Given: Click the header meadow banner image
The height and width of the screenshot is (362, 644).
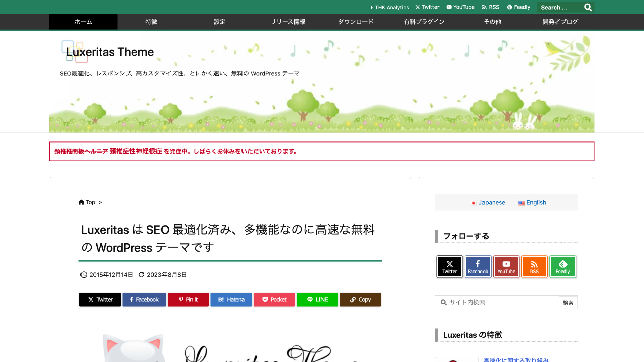Looking at the screenshot, I should pyautogui.click(x=322, y=84).
